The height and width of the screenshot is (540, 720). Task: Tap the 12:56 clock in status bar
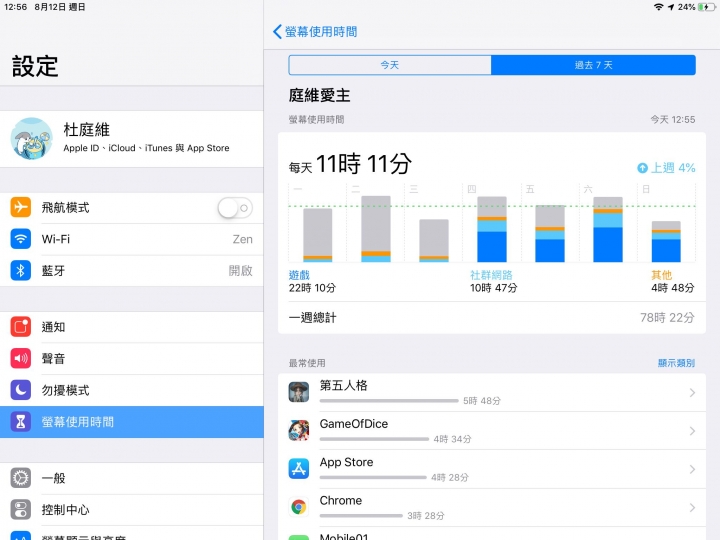(16, 7)
